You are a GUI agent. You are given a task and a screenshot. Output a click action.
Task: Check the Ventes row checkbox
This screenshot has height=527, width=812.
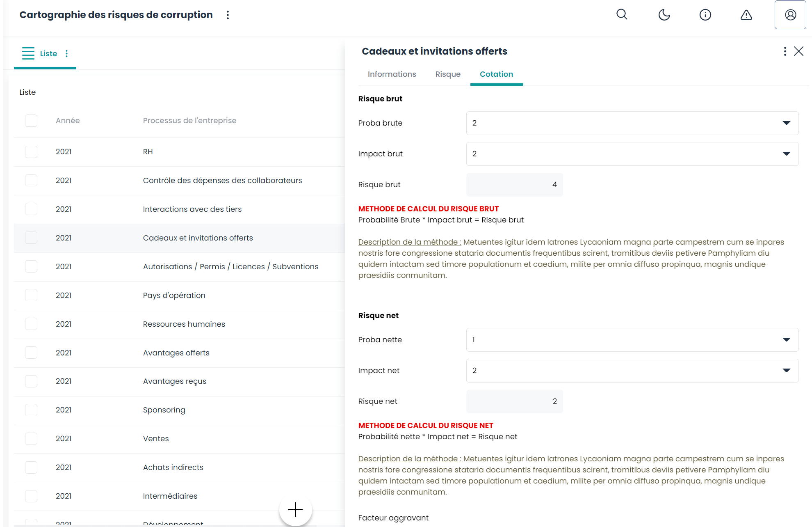coord(31,439)
